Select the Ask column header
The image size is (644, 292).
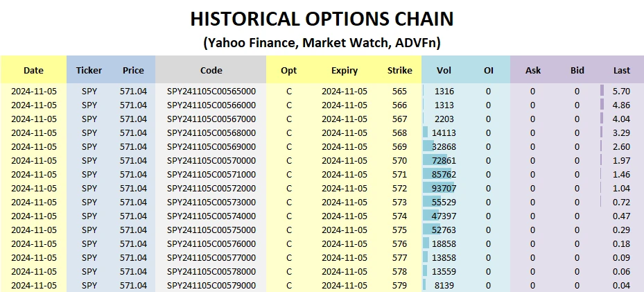tap(533, 70)
